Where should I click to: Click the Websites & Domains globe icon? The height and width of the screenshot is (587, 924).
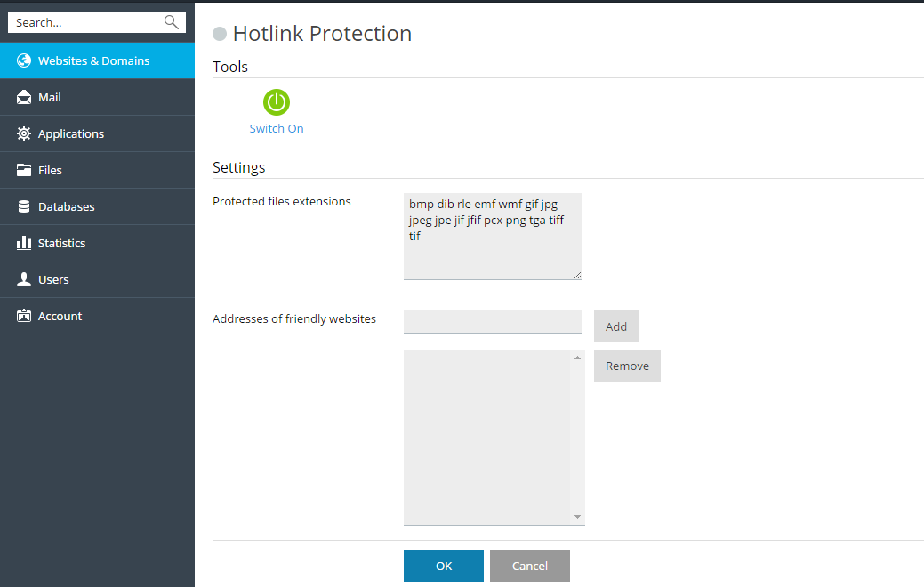[24, 61]
